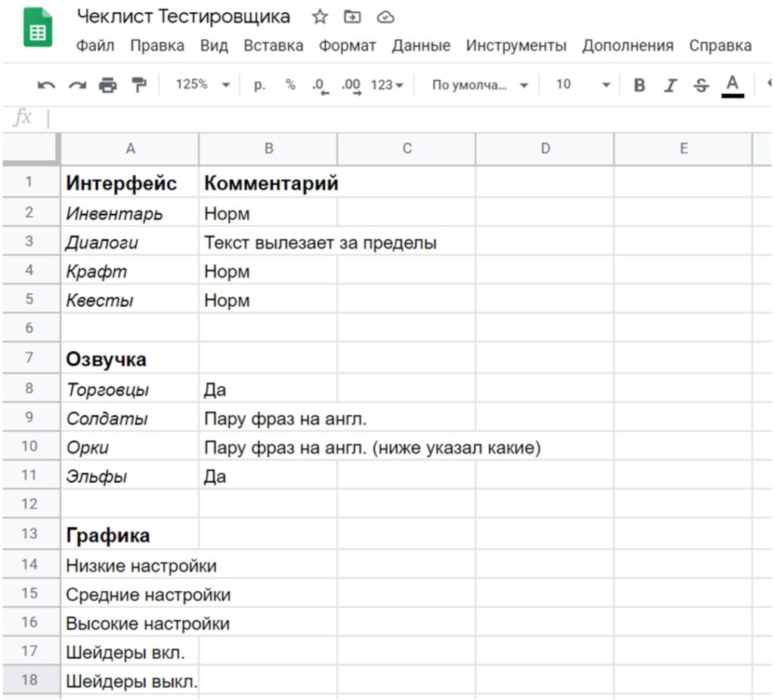Select column E header

click(683, 148)
